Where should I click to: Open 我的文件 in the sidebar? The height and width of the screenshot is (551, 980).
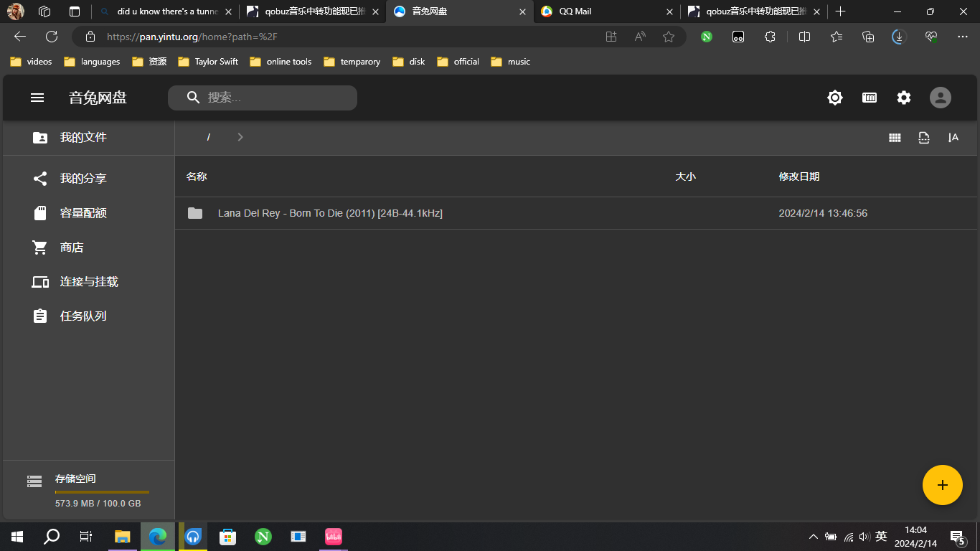89,138
